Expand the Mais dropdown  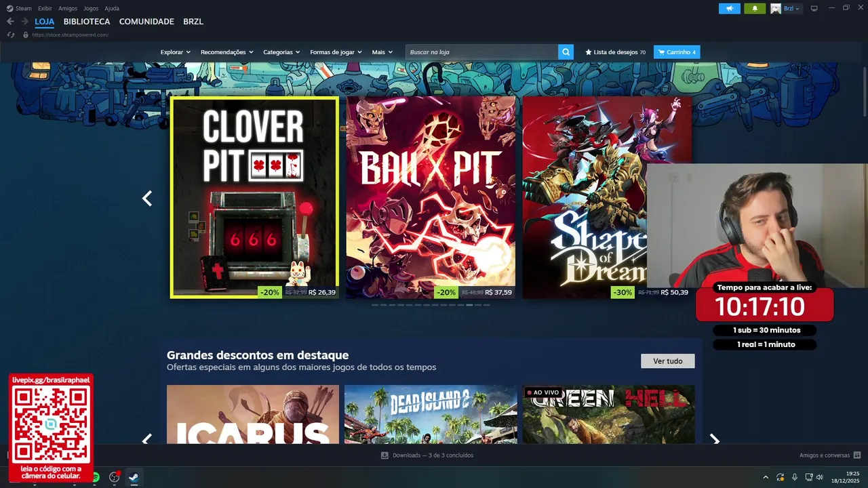(382, 52)
